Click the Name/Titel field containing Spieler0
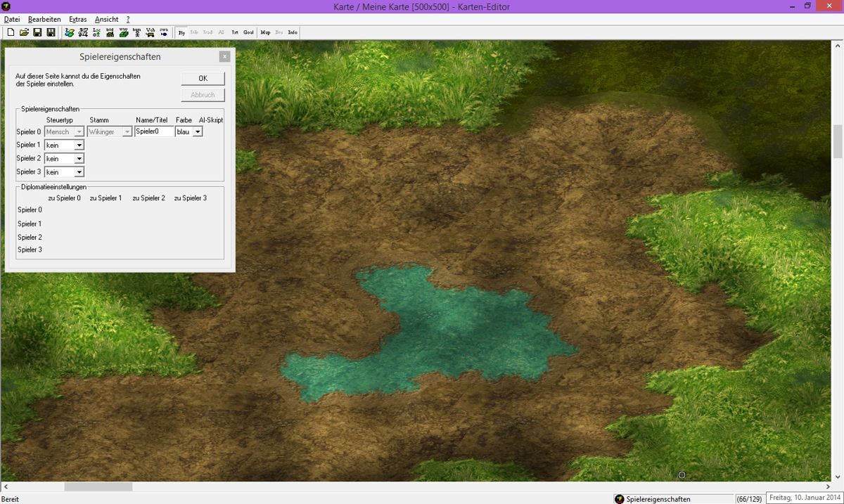 point(153,131)
